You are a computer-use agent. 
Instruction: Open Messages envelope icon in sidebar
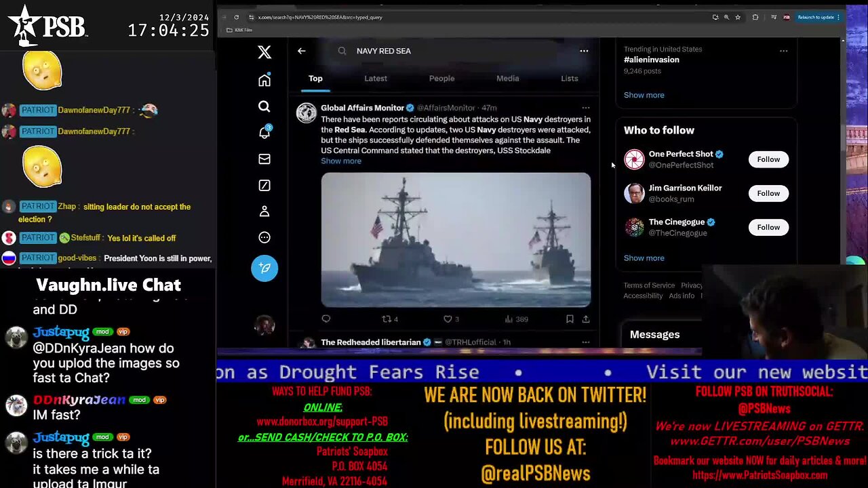264,159
